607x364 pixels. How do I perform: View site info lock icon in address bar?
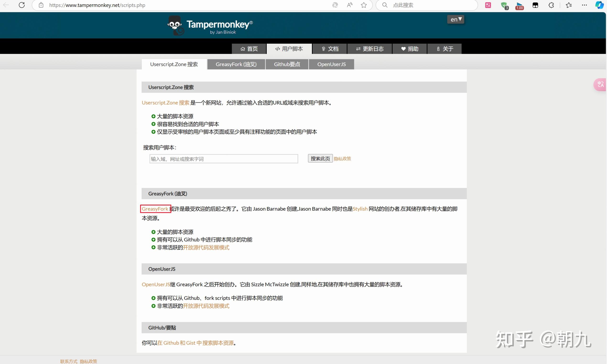point(41,5)
